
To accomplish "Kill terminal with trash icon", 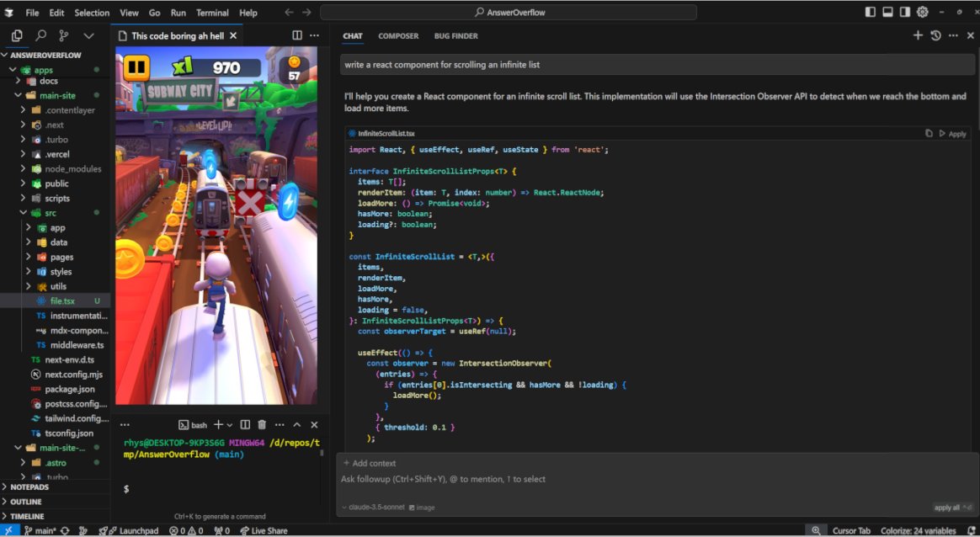I will tap(262, 425).
